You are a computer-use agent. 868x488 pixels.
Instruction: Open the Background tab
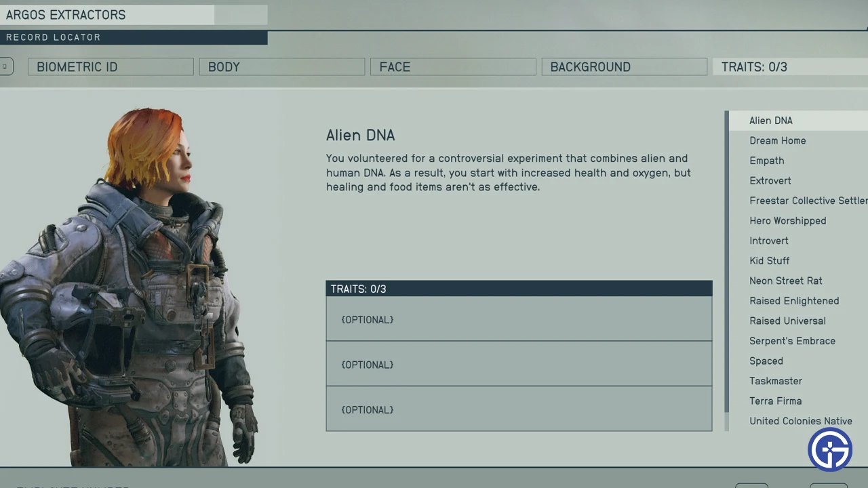pyautogui.click(x=624, y=66)
